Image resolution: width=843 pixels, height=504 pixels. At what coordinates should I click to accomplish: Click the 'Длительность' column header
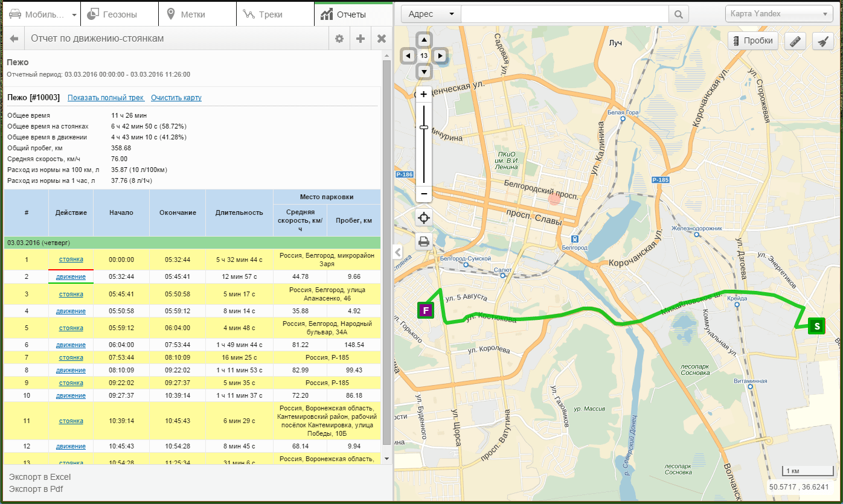[x=239, y=212]
